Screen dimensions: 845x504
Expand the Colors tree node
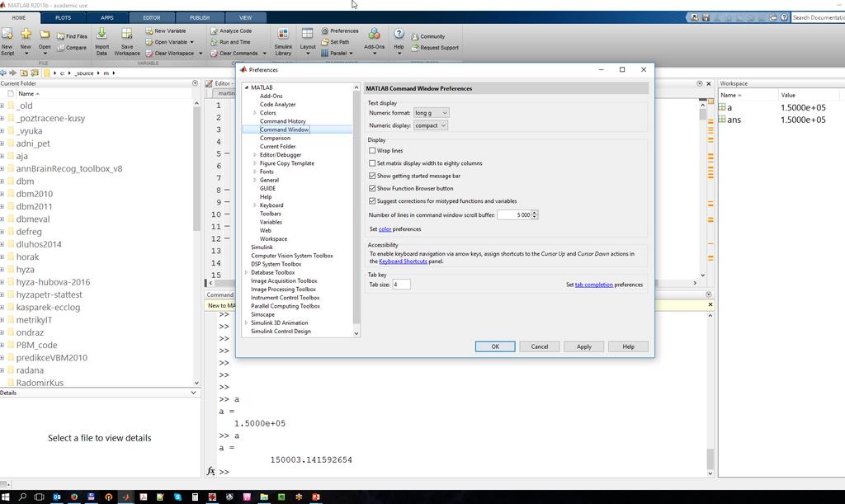point(255,112)
